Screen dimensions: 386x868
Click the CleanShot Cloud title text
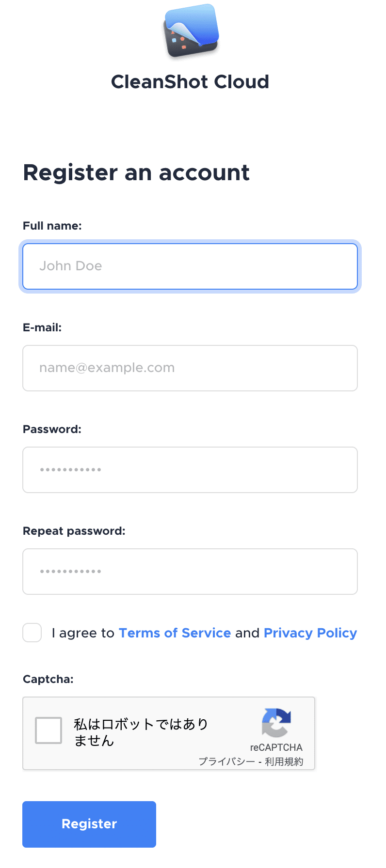coord(190,82)
